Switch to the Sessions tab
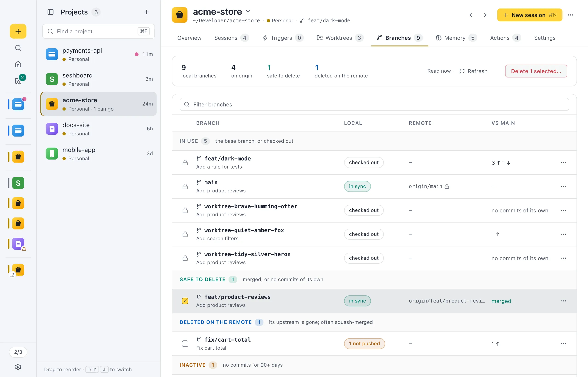Screen dimensions: 588x377 click(x=231, y=38)
